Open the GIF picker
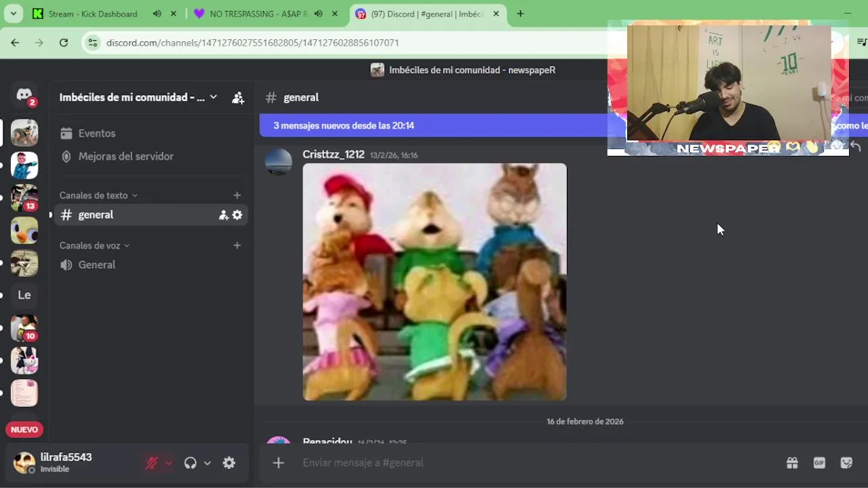The height and width of the screenshot is (488, 868). pyautogui.click(x=819, y=463)
